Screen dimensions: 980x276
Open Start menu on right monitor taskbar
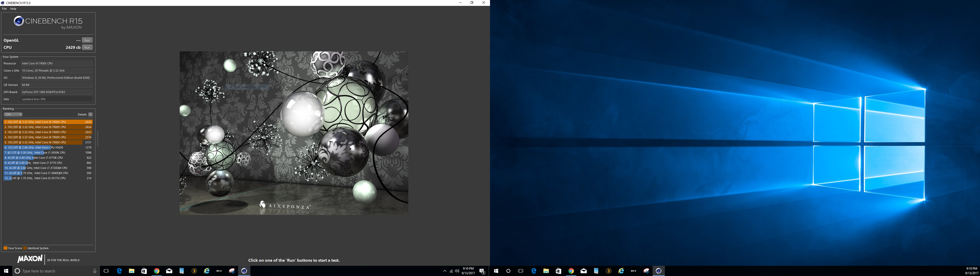coord(496,271)
